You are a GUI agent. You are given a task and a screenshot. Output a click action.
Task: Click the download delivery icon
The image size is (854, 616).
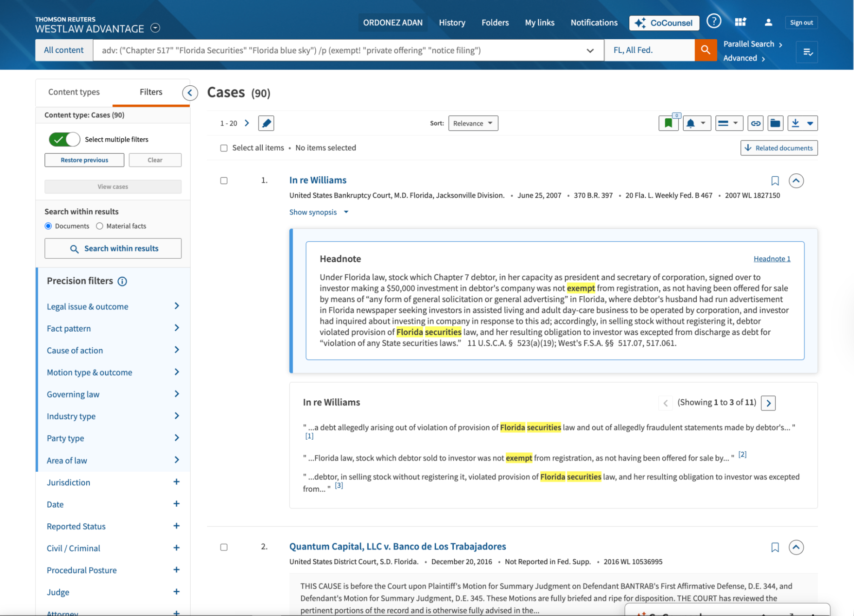(795, 123)
